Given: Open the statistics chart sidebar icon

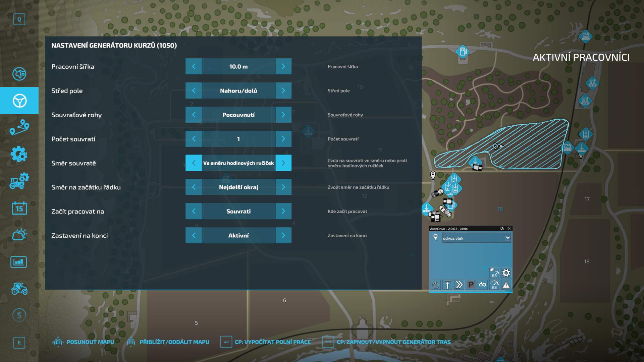Looking at the screenshot, I should [x=19, y=262].
